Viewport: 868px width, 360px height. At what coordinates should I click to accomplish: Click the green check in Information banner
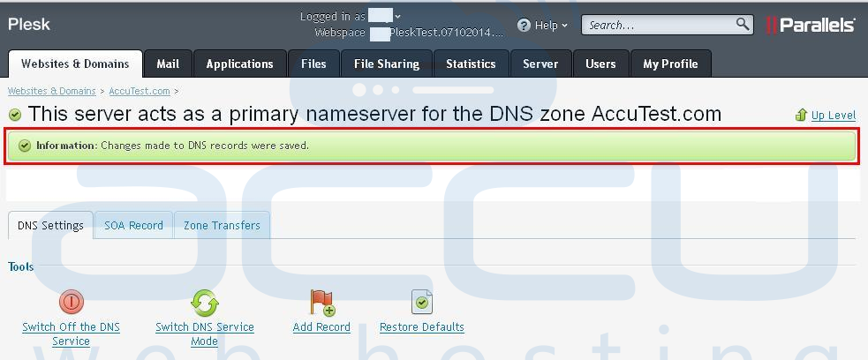[x=25, y=146]
